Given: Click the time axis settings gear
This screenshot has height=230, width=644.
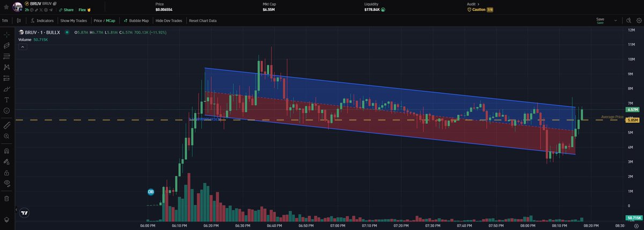Looking at the screenshot, I should point(635,226).
